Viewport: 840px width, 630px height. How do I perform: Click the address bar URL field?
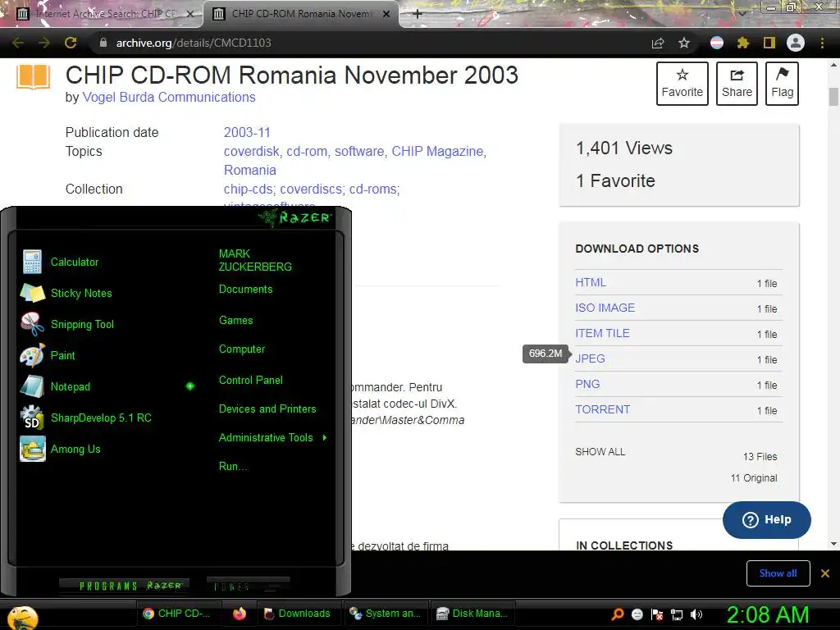[370, 43]
